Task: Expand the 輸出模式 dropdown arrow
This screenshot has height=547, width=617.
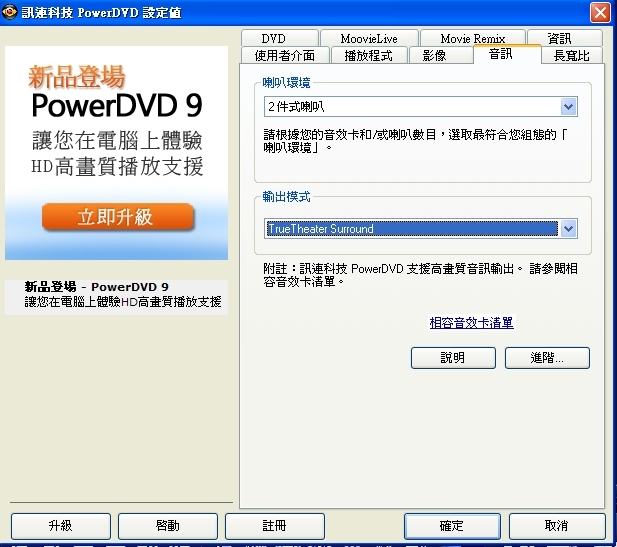Action: coord(569,229)
